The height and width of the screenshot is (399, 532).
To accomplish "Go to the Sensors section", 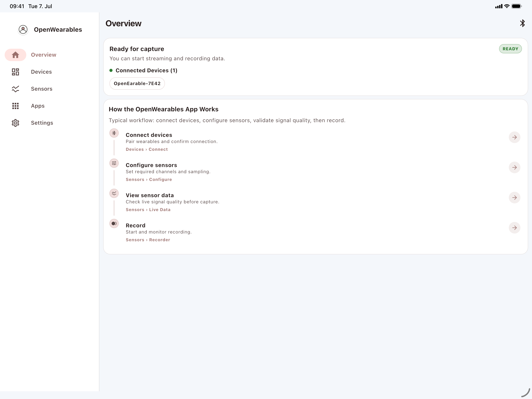I will click(x=42, y=89).
